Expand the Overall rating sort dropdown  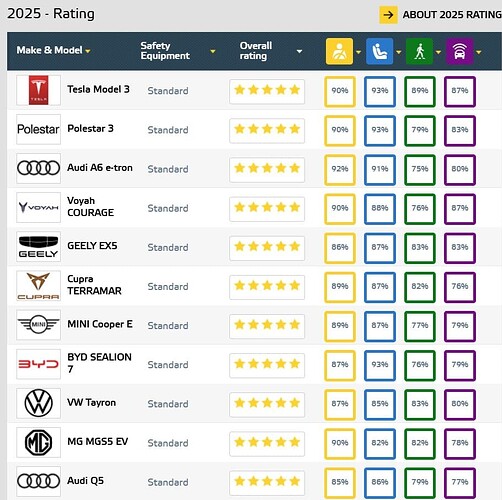point(299,51)
